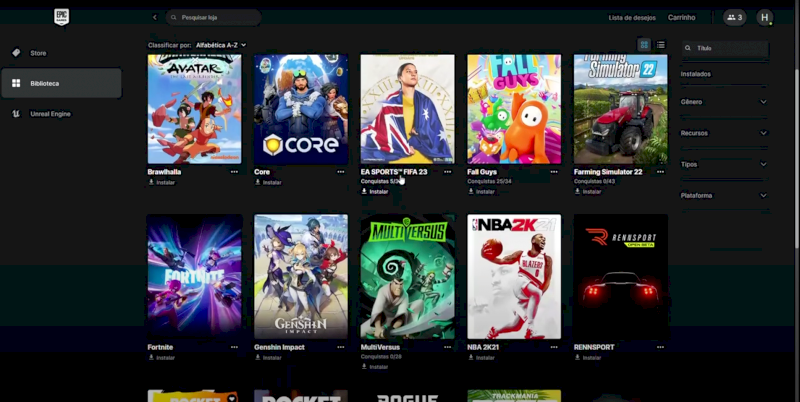Switch to list view layout

tap(661, 45)
